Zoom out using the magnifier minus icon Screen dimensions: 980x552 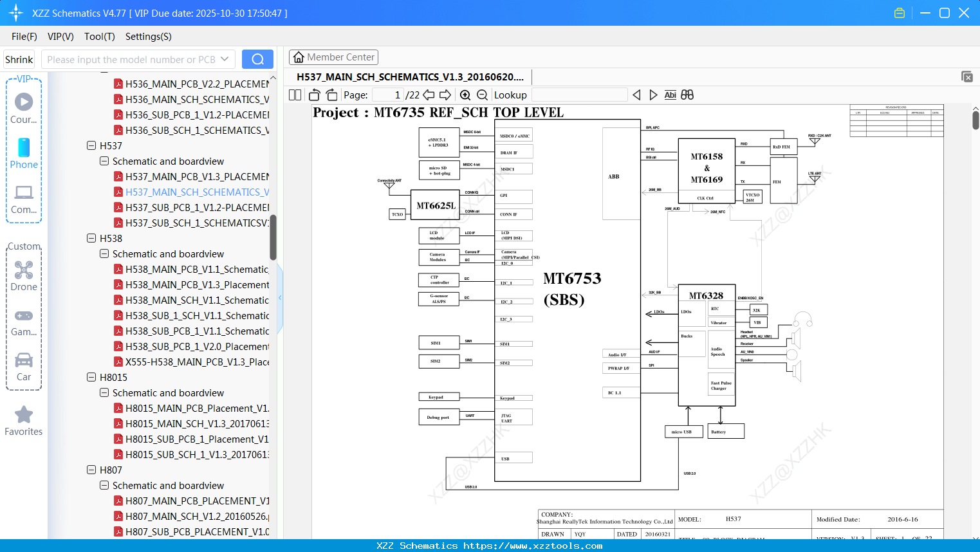482,95
